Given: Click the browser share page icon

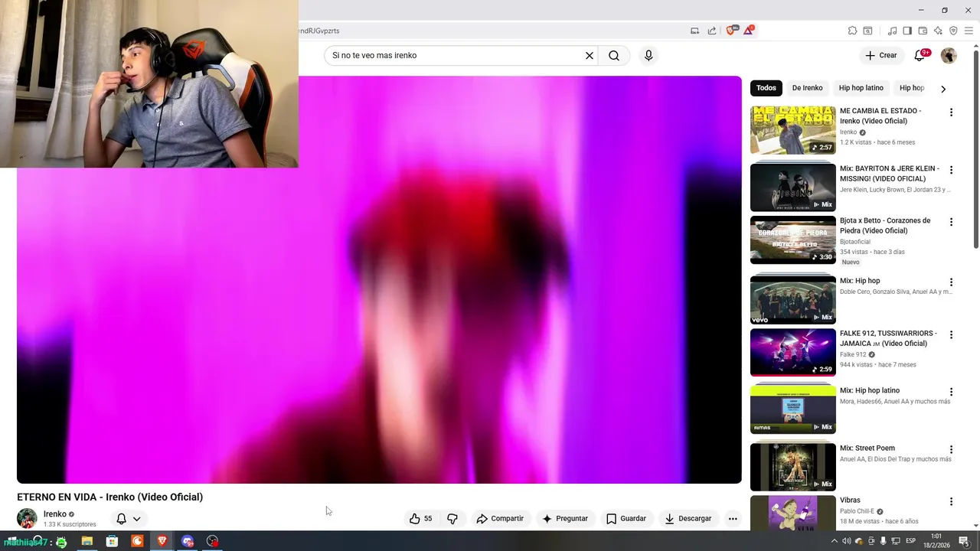Looking at the screenshot, I should pyautogui.click(x=712, y=31).
